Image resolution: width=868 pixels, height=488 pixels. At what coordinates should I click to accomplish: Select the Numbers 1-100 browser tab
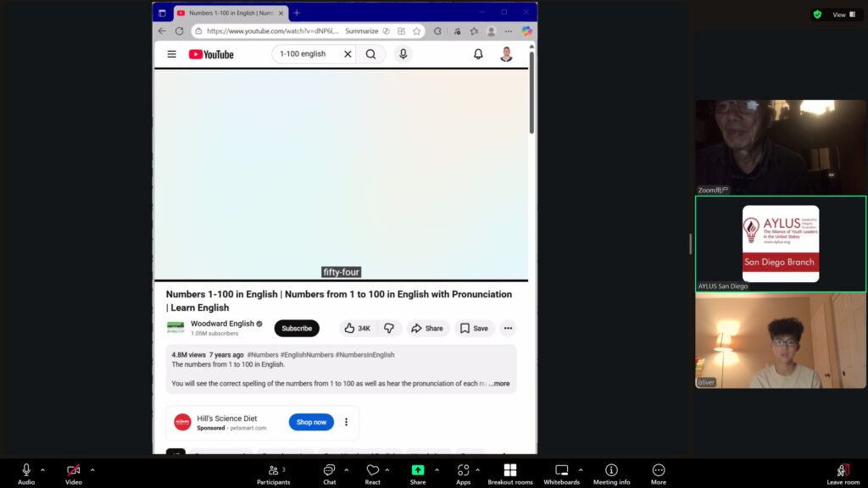(x=229, y=13)
